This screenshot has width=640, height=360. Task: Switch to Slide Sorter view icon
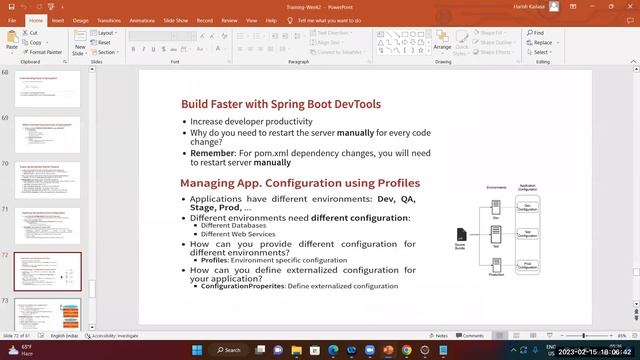click(516, 336)
